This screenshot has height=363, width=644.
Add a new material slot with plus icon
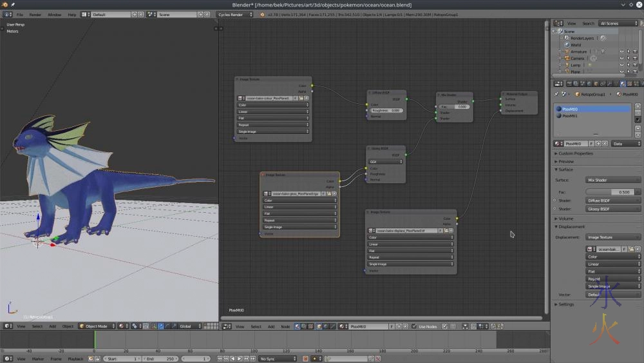(x=638, y=106)
